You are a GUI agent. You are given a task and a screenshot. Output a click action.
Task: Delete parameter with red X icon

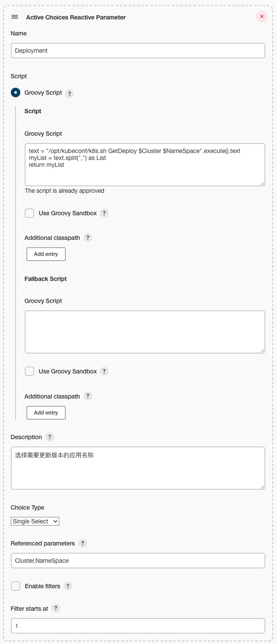(x=261, y=16)
